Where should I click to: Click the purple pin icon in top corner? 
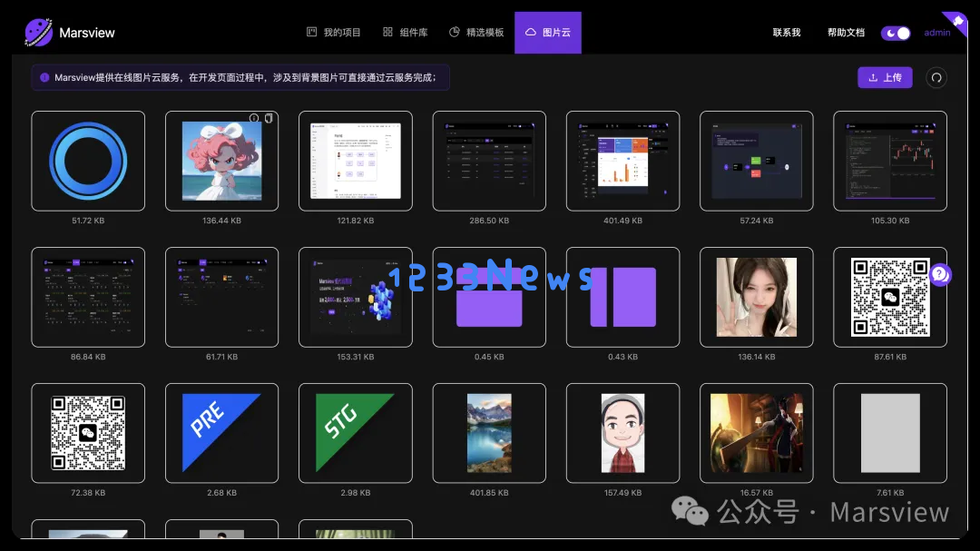click(x=957, y=22)
